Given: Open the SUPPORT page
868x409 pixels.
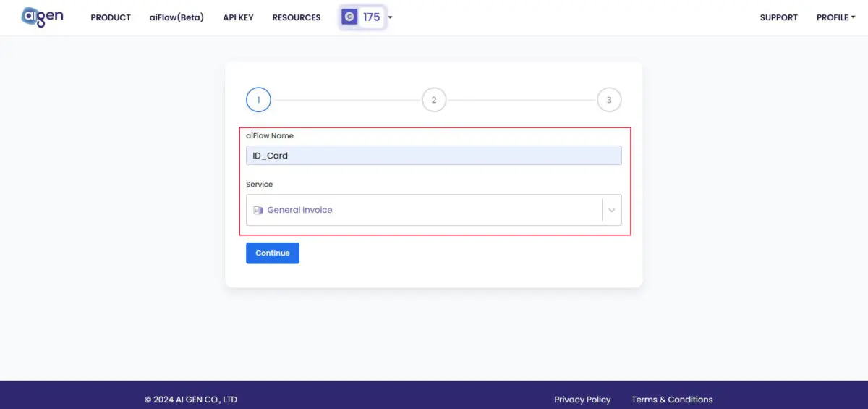Looking at the screenshot, I should tap(779, 17).
